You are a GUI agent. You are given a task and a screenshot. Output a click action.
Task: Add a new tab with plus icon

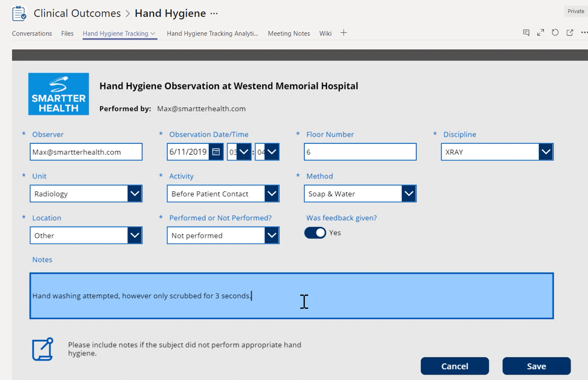tap(343, 33)
